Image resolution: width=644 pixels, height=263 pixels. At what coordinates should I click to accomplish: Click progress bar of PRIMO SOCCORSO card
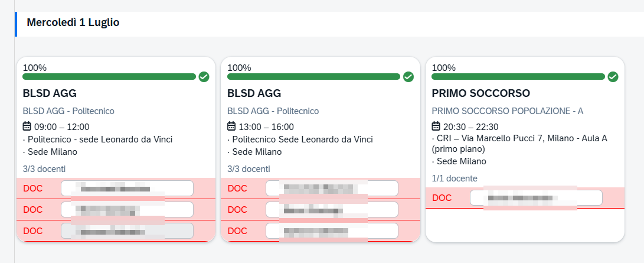coord(518,76)
